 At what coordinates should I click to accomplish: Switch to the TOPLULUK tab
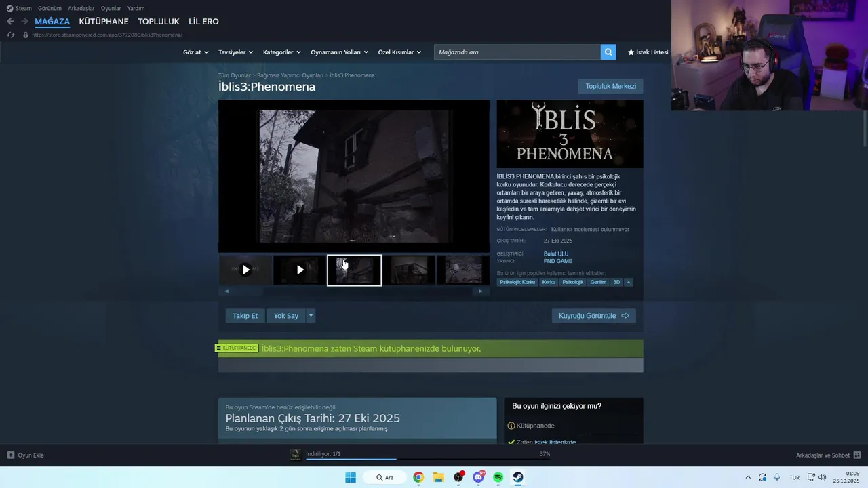pos(159,22)
